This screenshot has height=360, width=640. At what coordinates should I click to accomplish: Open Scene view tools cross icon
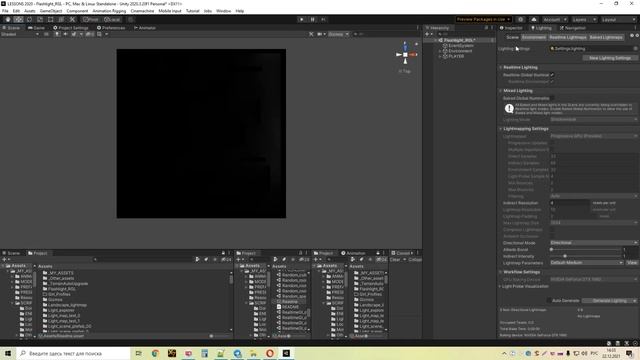click(x=311, y=34)
